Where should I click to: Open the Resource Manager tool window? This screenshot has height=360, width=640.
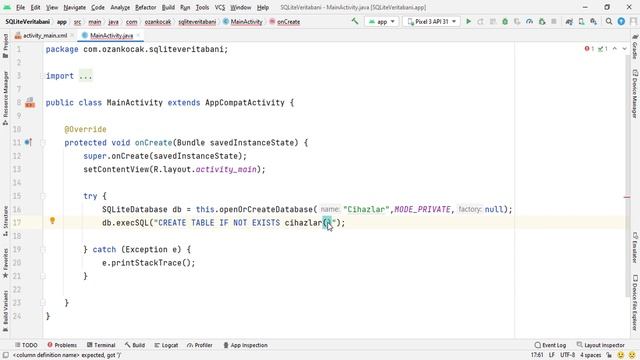coord(5,98)
